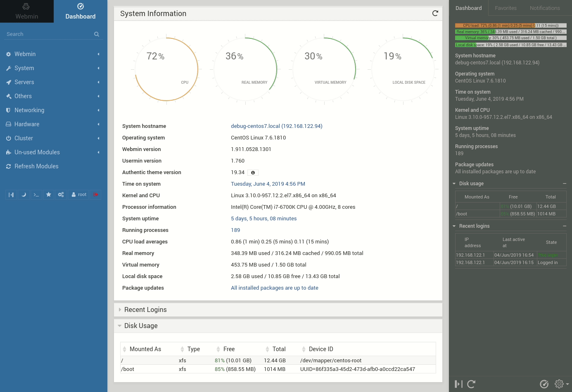The width and height of the screenshot is (572, 392).
Task: Click Real memory bar in right panel
Action: (511, 32)
